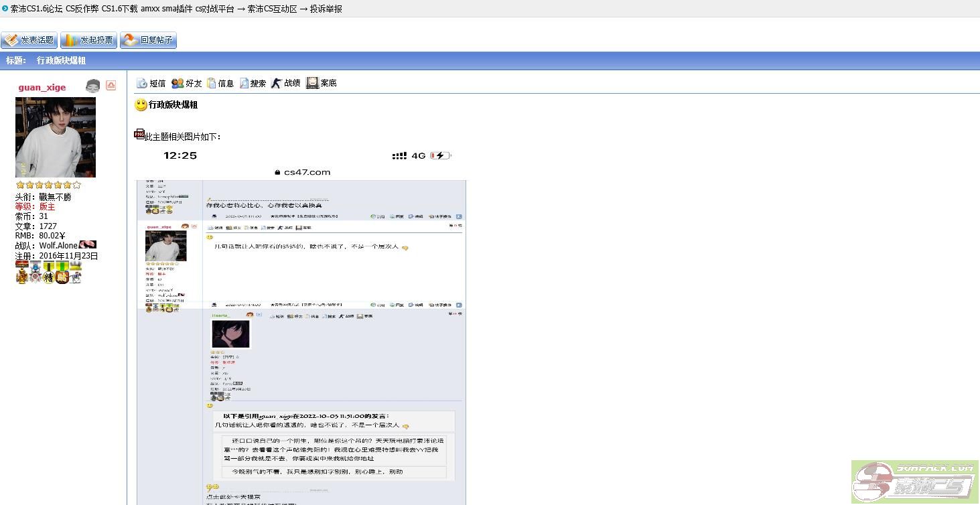Screen dimensions: 980x505
Task: Click the 文章: 1727 post count
Action: [36, 226]
